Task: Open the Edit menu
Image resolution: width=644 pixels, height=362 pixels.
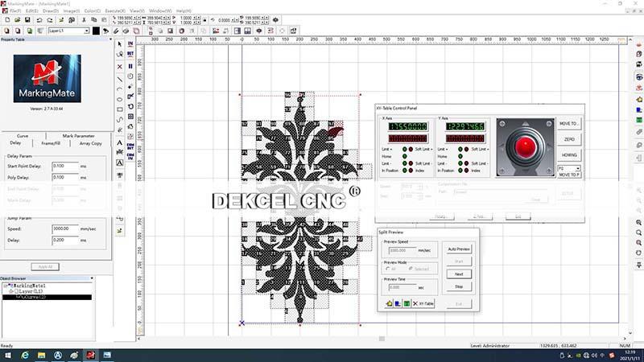Action: (32, 10)
